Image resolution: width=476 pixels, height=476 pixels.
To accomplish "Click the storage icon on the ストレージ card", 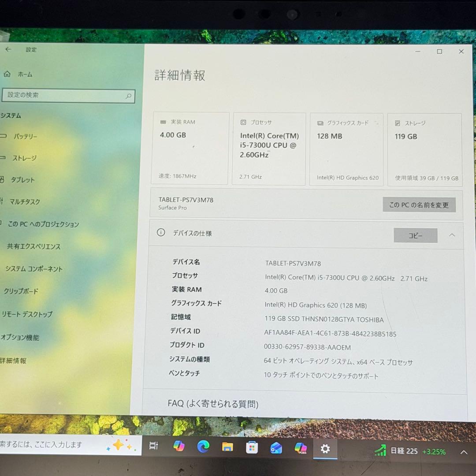I will tap(398, 123).
